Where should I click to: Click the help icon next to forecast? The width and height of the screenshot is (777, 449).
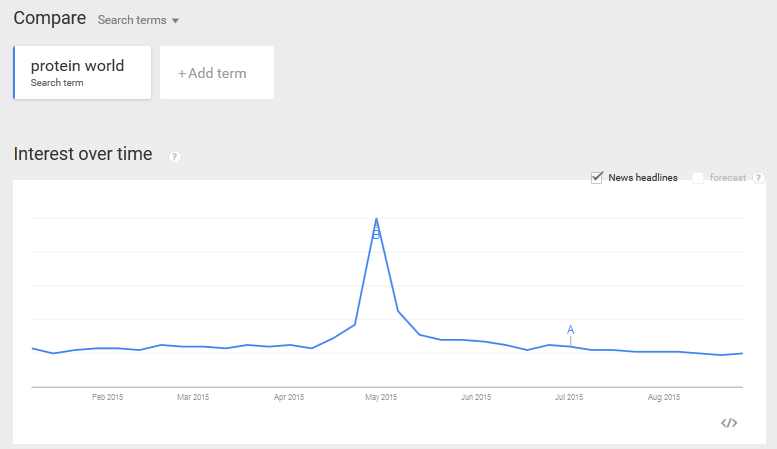pyautogui.click(x=759, y=178)
